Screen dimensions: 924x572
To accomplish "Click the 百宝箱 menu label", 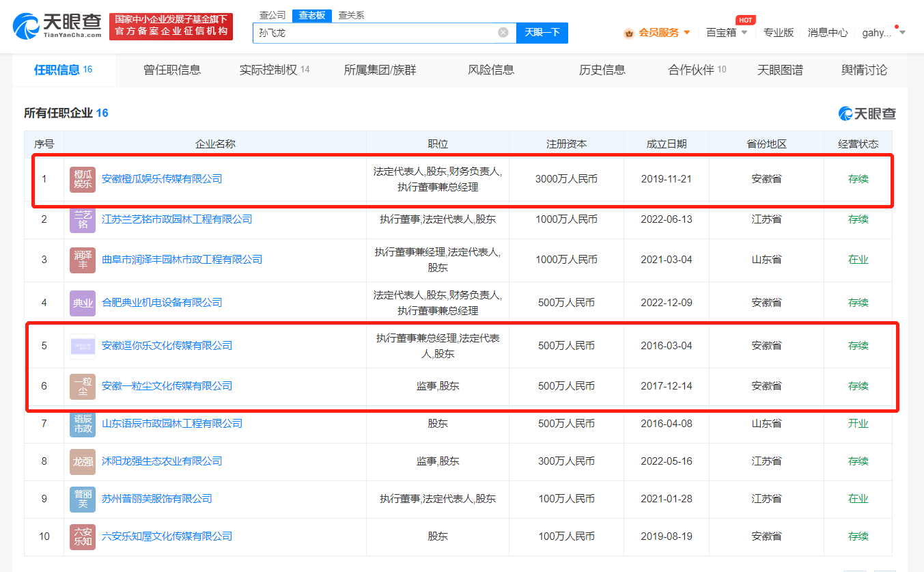I will point(721,33).
